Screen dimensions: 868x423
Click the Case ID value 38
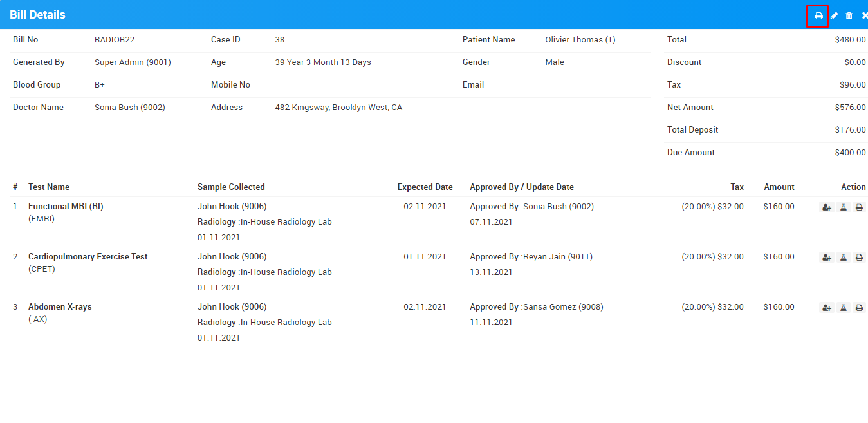279,40
